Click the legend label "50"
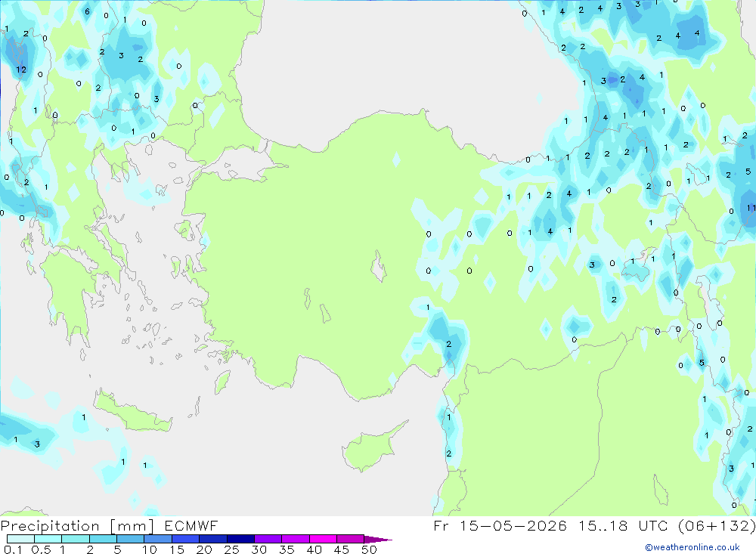Viewport: 756px width, 554px height. pyautogui.click(x=369, y=549)
